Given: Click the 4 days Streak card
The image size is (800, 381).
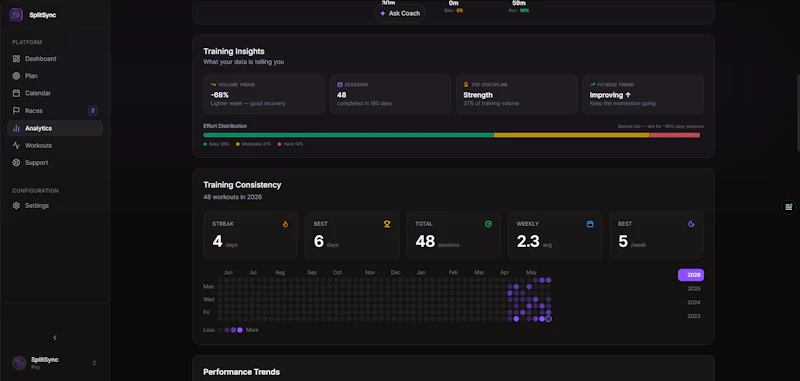Looking at the screenshot, I should point(251,235).
